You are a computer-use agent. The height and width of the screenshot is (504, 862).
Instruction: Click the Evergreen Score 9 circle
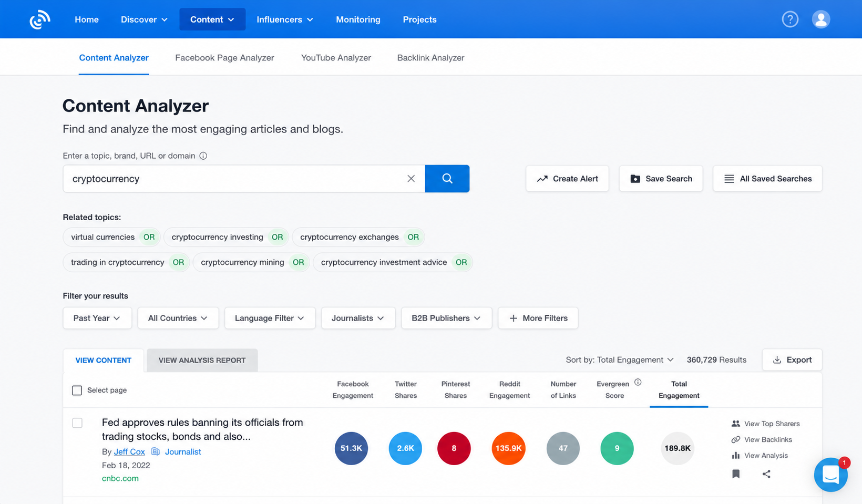click(x=617, y=448)
